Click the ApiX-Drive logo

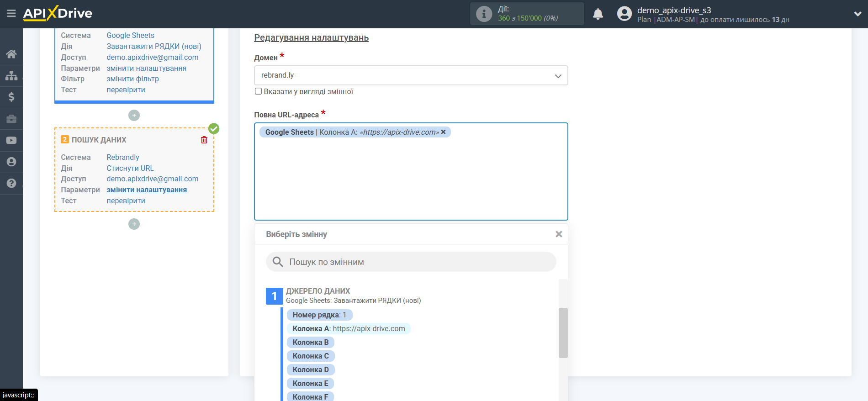coord(58,13)
